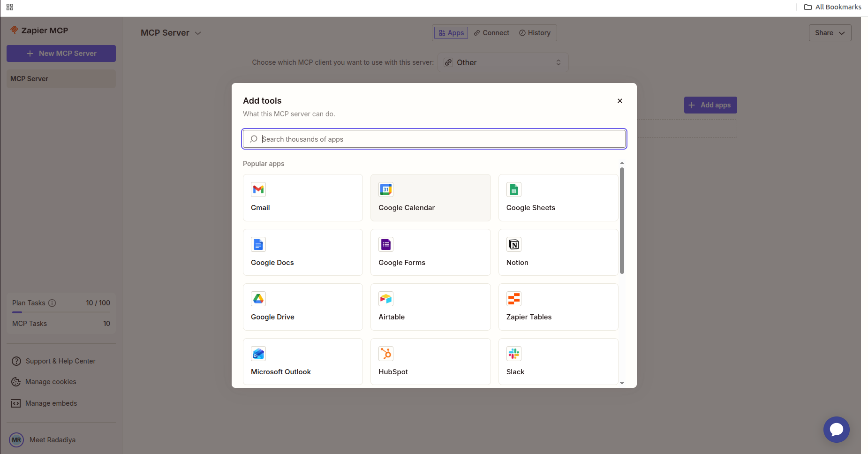This screenshot has width=868, height=454.
Task: Click the MR user avatar
Action: 16,440
